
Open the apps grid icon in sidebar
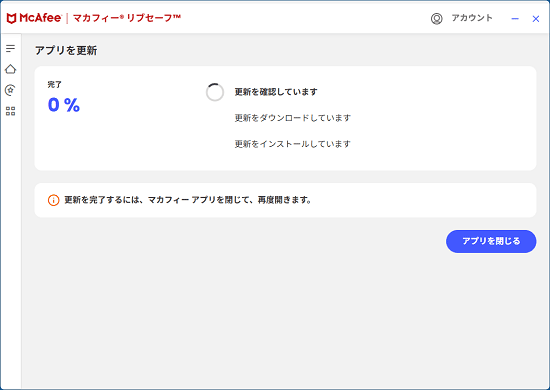click(x=11, y=111)
